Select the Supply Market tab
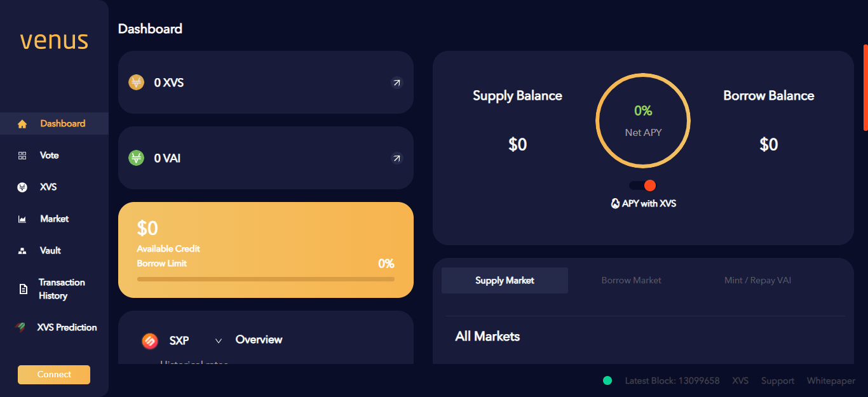868x397 pixels. pyautogui.click(x=505, y=280)
